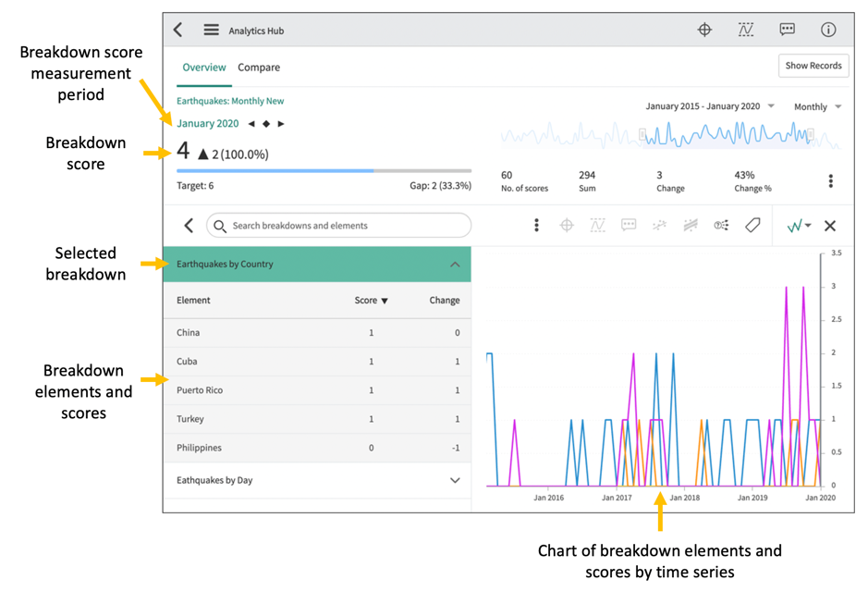The height and width of the screenshot is (592, 868).
Task: Open the January 2015 - January 2020 date range dropdown
Action: pos(709,107)
